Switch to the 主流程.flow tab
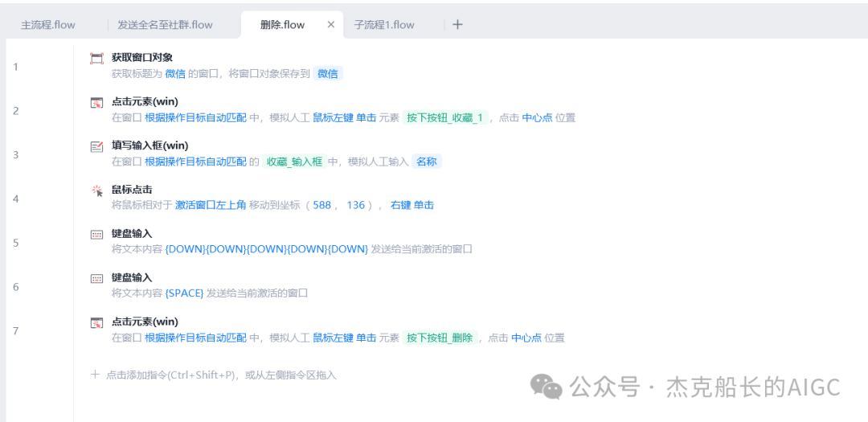The height and width of the screenshot is (422, 868). (x=48, y=24)
